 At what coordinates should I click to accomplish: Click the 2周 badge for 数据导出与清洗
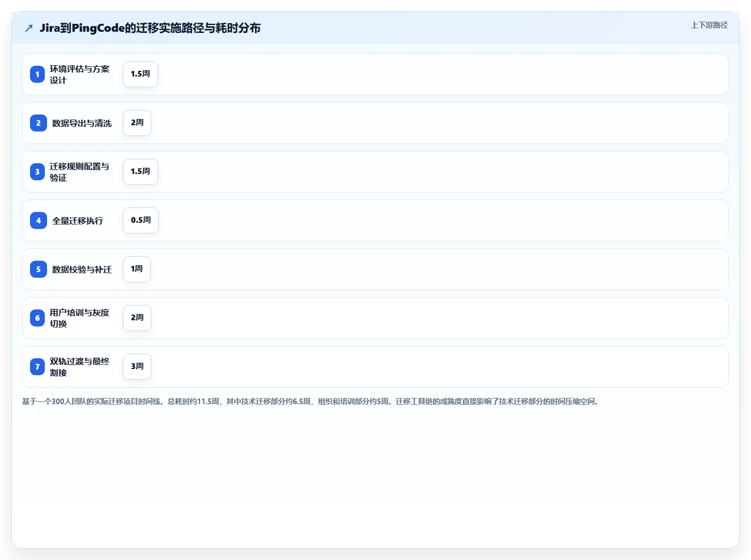(137, 123)
